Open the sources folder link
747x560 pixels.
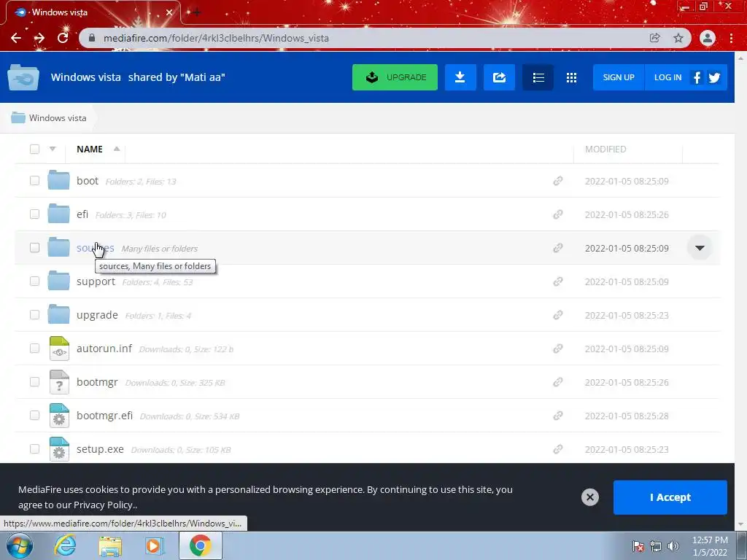click(x=96, y=248)
